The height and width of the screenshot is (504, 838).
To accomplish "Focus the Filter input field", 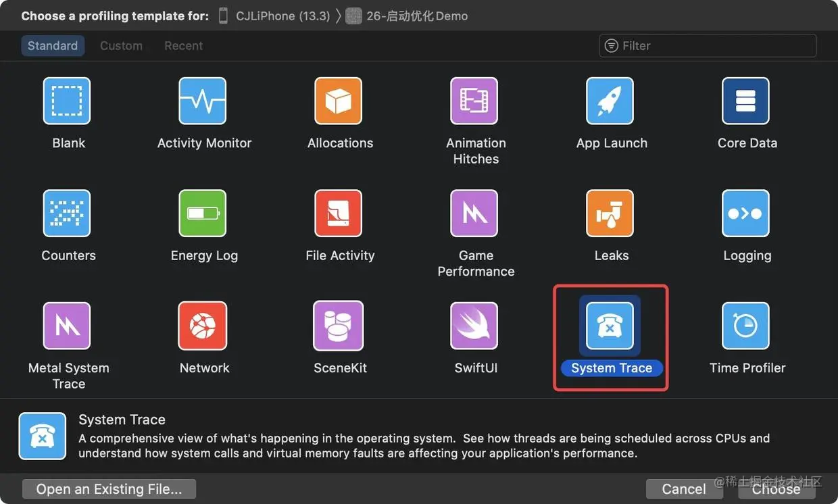I will pos(708,46).
